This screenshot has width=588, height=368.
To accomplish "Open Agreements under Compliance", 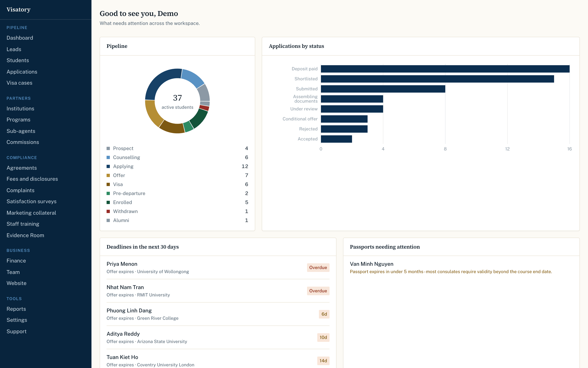I will click(22, 168).
